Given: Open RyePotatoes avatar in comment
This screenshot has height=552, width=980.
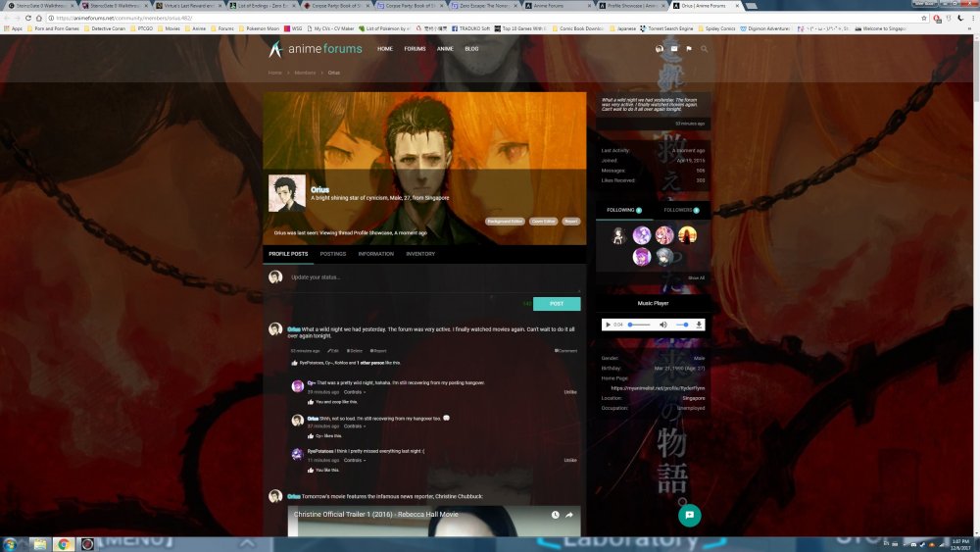Looking at the screenshot, I should [298, 454].
